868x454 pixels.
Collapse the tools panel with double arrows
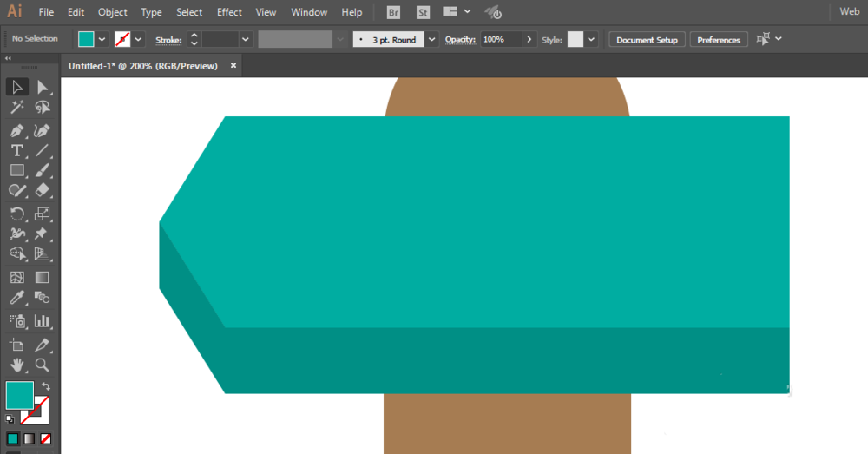(x=8, y=58)
